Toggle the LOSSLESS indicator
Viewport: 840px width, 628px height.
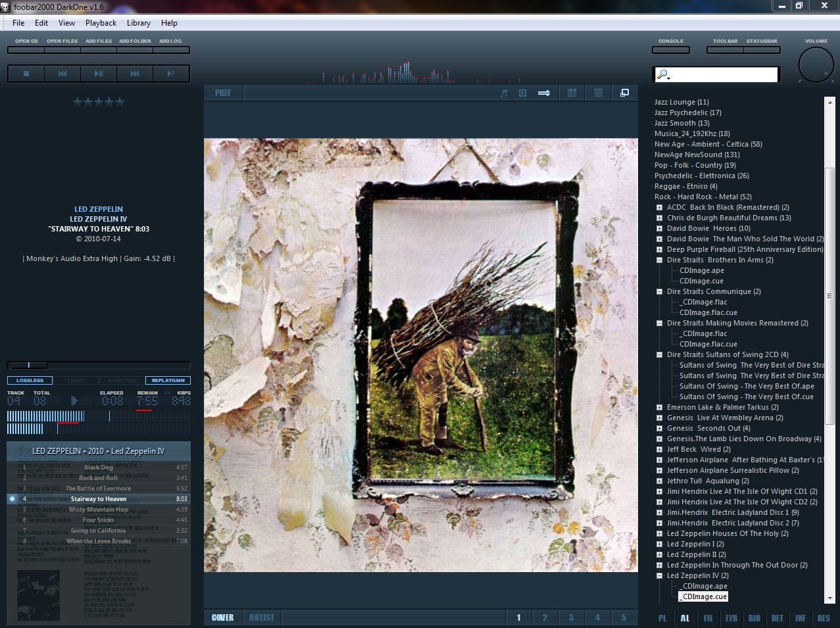(x=30, y=381)
